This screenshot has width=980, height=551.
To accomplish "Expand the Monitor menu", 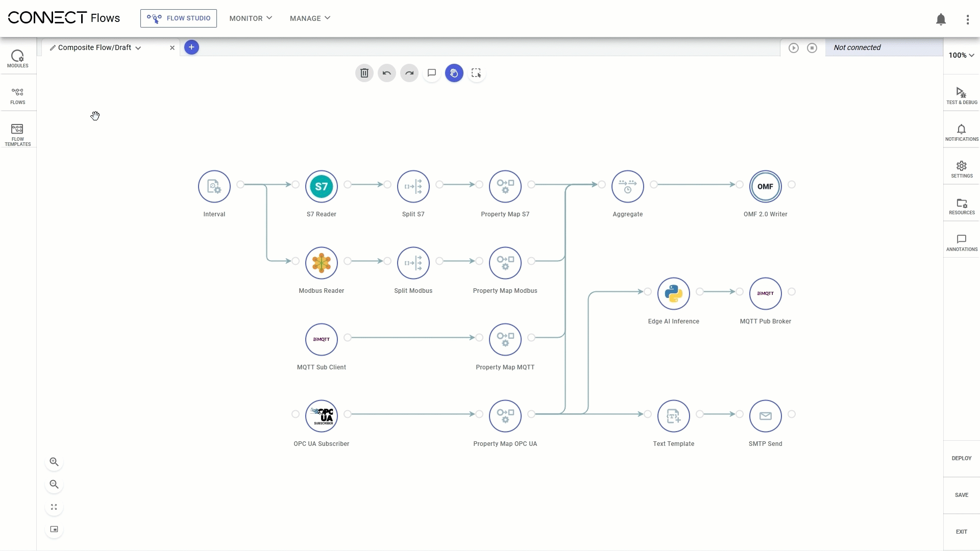I will point(251,18).
